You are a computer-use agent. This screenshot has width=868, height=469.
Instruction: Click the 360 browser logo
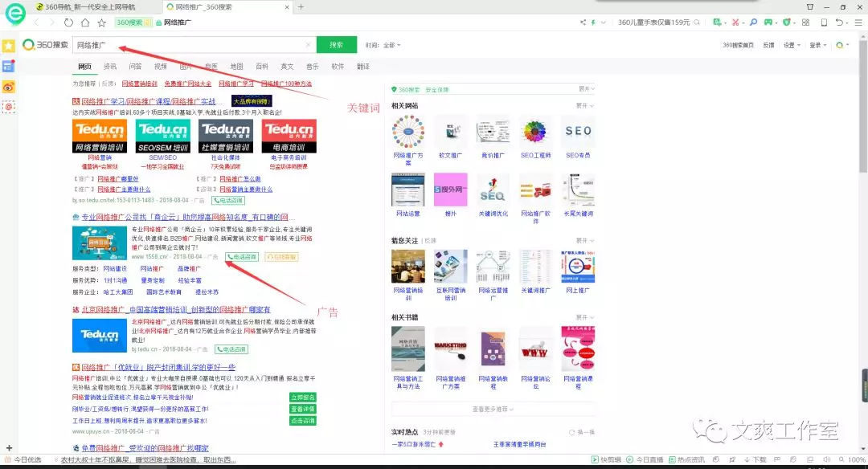pos(15,14)
